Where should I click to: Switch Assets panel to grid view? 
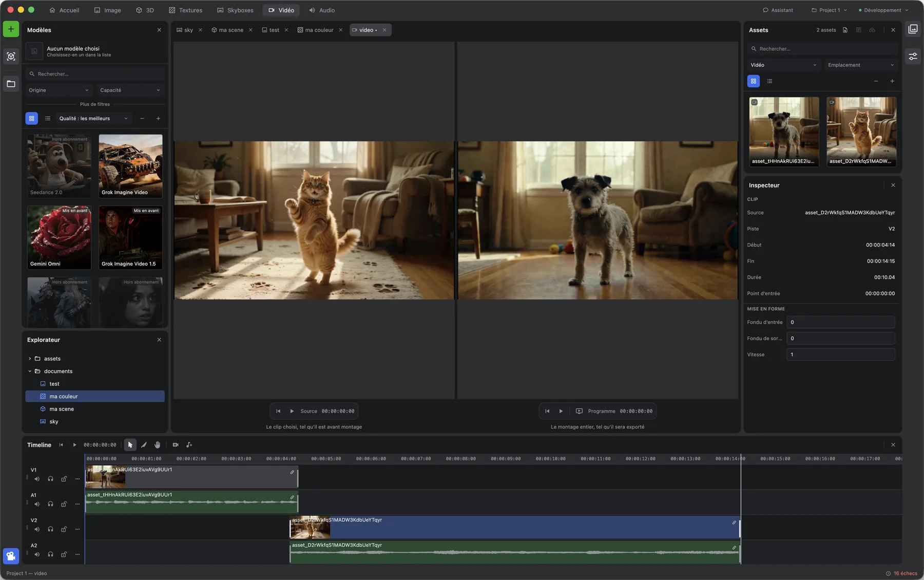[754, 81]
